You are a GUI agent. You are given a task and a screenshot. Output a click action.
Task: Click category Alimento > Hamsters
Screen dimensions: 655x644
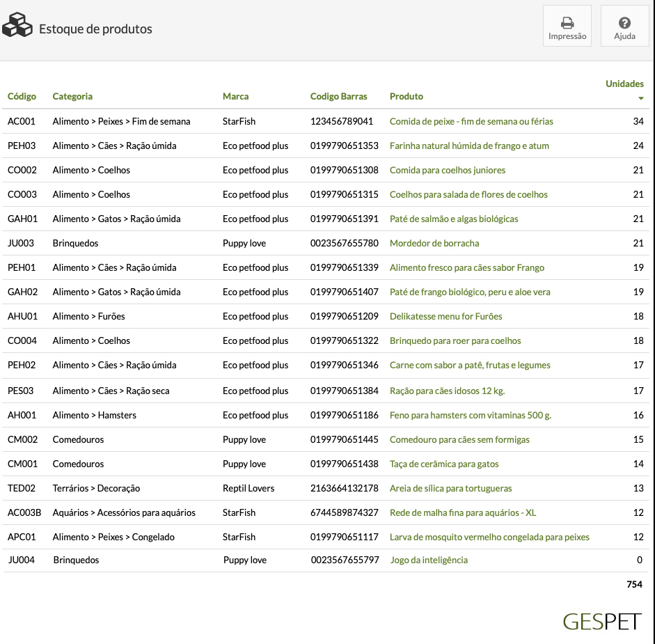coord(95,415)
